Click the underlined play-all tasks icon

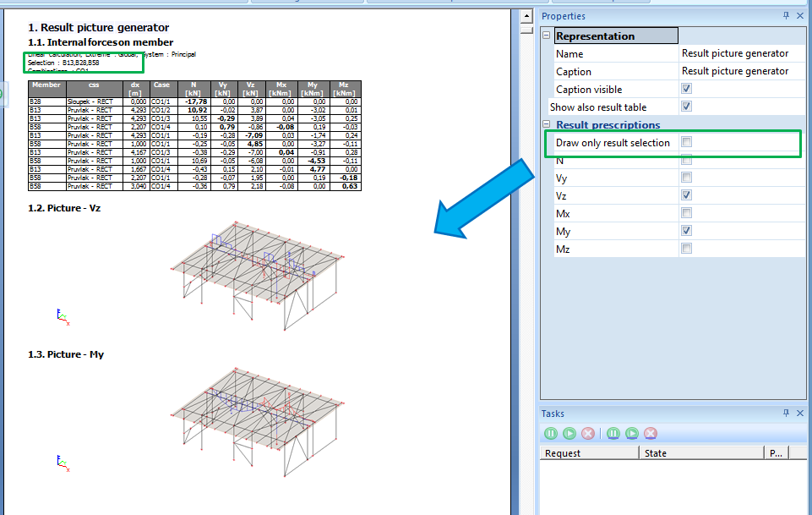click(x=632, y=433)
